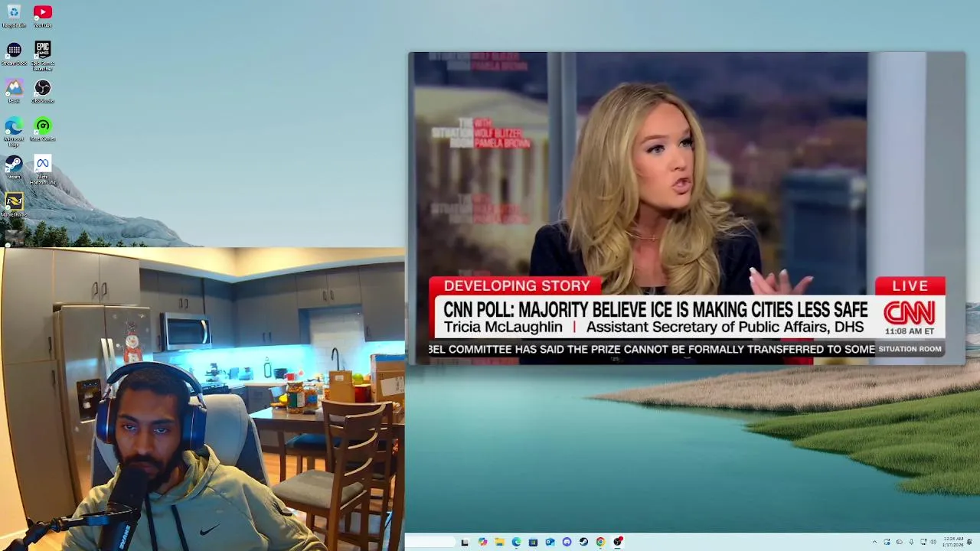This screenshot has width=980, height=551.
Task: Open Discord from the taskbar
Action: tap(567, 542)
